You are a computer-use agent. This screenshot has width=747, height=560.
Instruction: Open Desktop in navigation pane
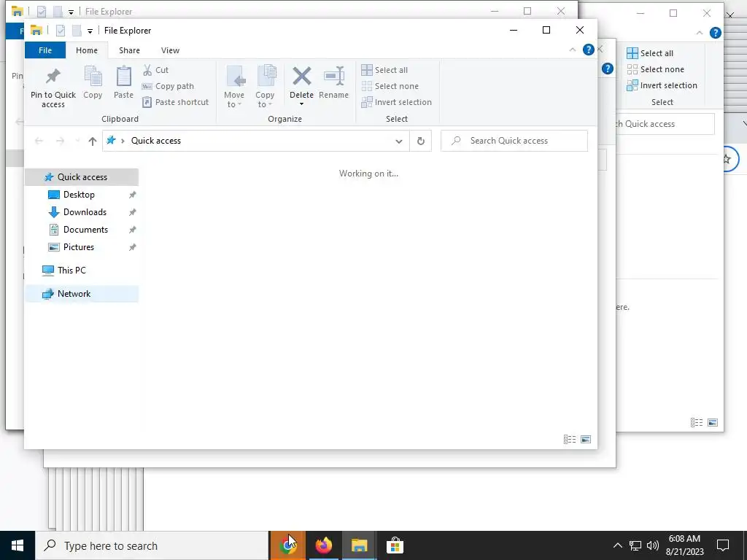pyautogui.click(x=79, y=195)
